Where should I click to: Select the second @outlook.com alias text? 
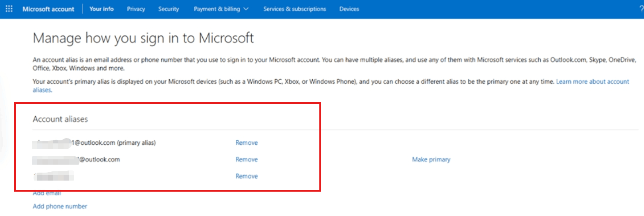pos(77,159)
